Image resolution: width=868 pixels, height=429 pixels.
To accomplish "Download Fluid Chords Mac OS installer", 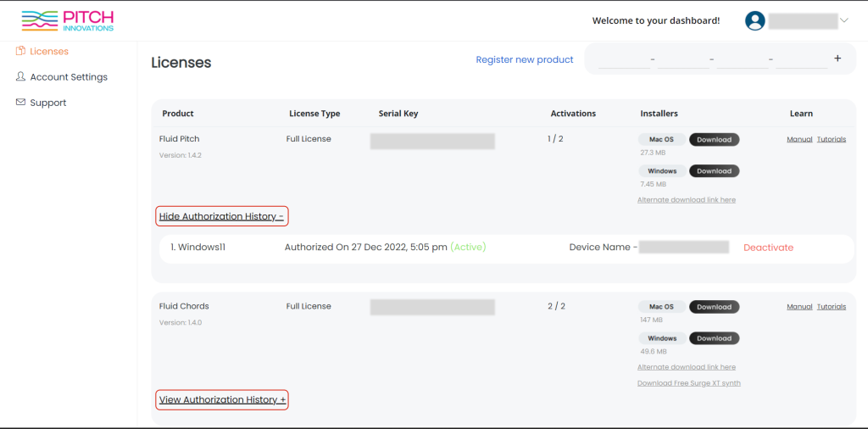I will (x=714, y=307).
